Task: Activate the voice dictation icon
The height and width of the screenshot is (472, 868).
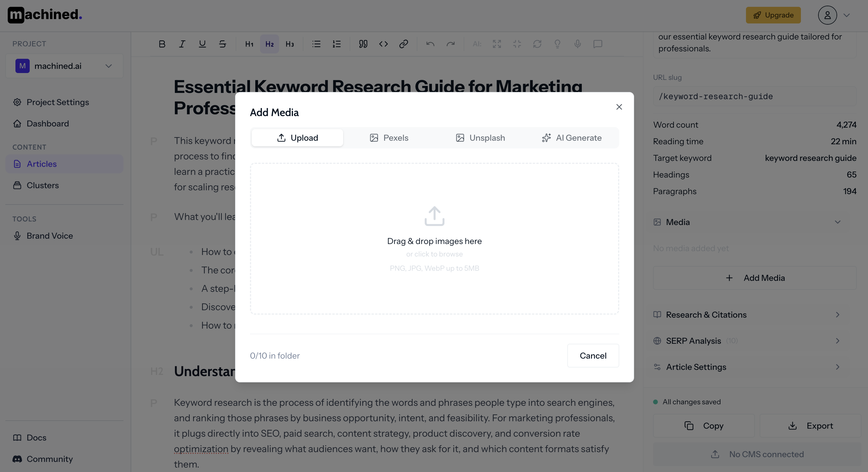Action: 577,44
